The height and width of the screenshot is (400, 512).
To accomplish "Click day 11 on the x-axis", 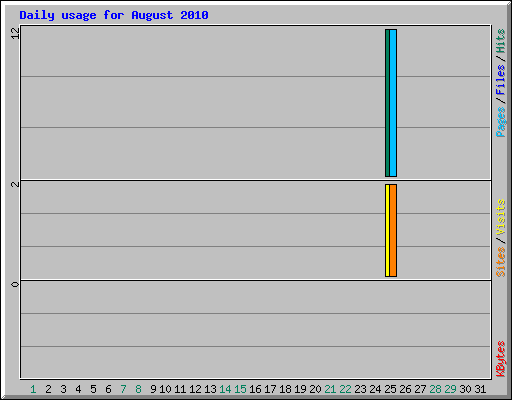I will click(x=180, y=389).
